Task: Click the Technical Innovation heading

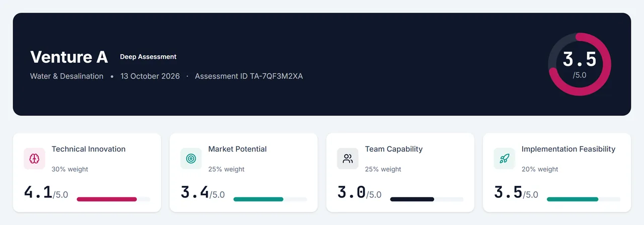Action: 89,149
